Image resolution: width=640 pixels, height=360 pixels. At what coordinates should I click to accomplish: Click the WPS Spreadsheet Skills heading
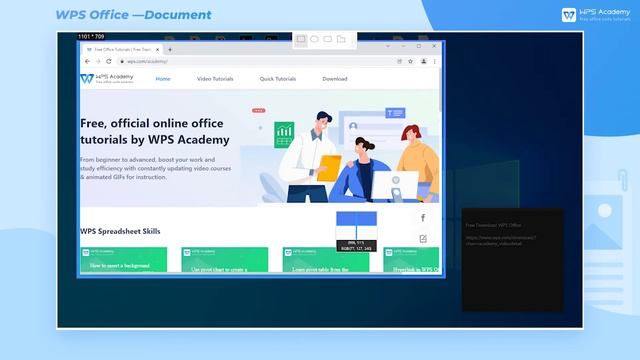coord(120,231)
